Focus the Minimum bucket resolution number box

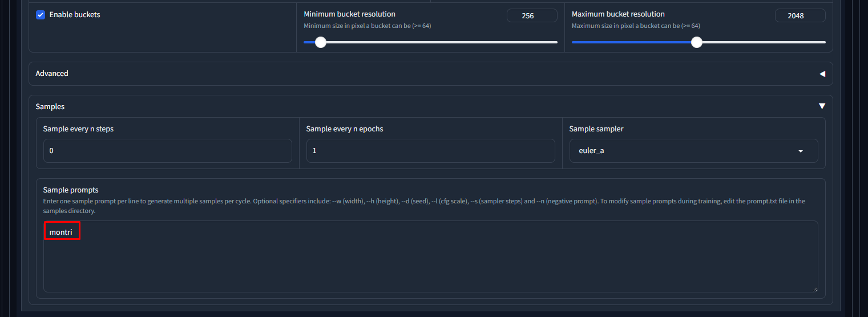pos(532,16)
